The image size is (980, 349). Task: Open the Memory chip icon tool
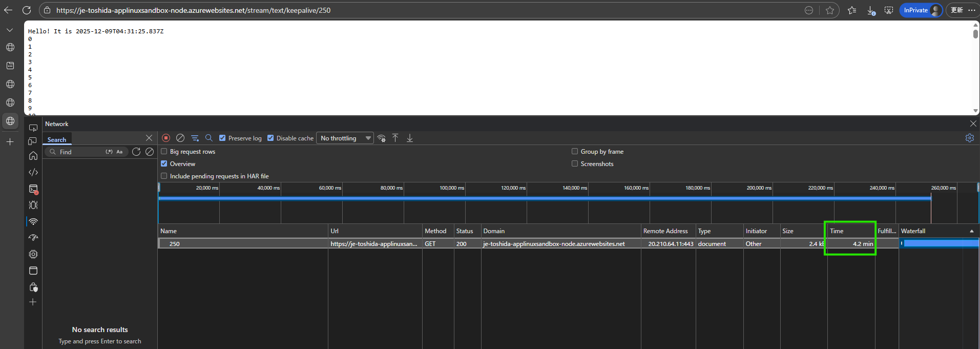(33, 254)
